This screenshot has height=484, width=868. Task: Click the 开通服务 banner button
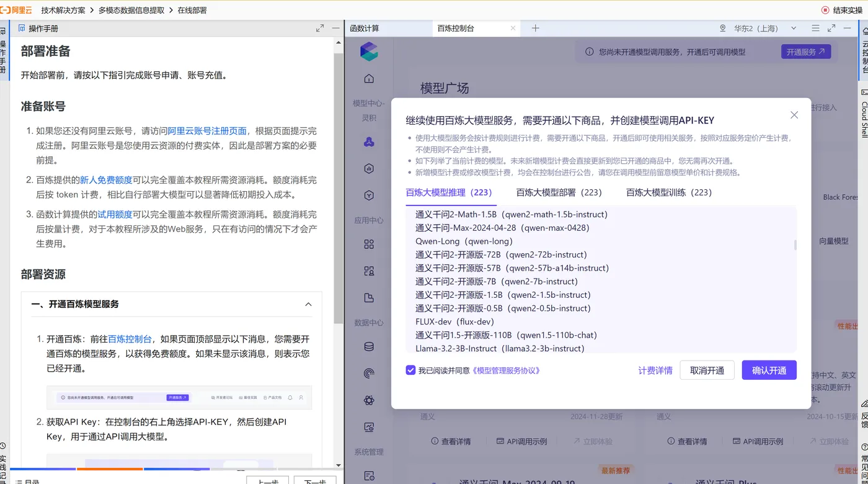(805, 52)
